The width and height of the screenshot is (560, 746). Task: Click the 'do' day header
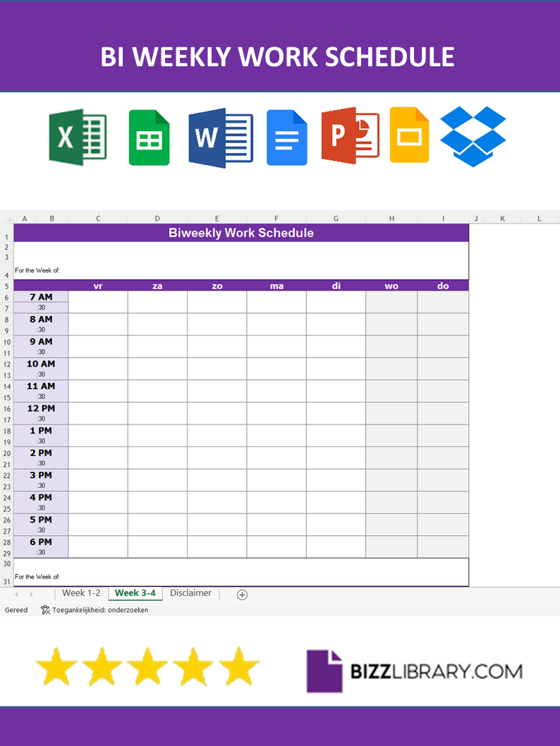click(443, 286)
